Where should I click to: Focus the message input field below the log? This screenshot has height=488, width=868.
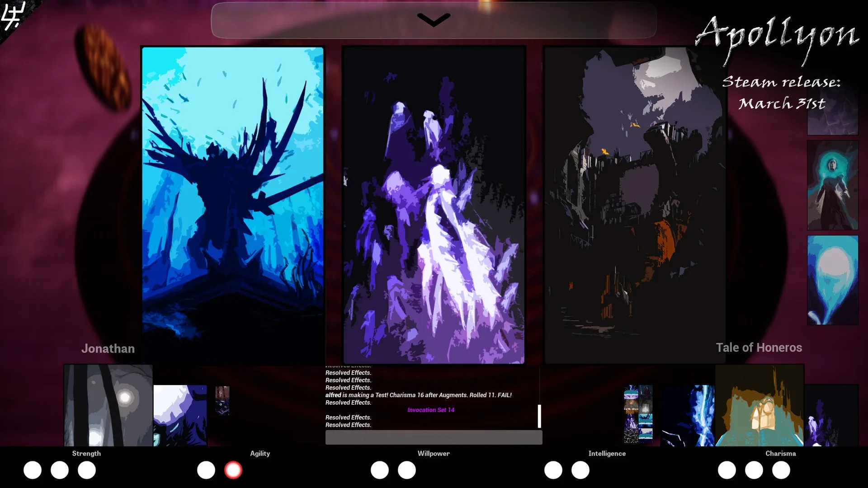(x=434, y=437)
